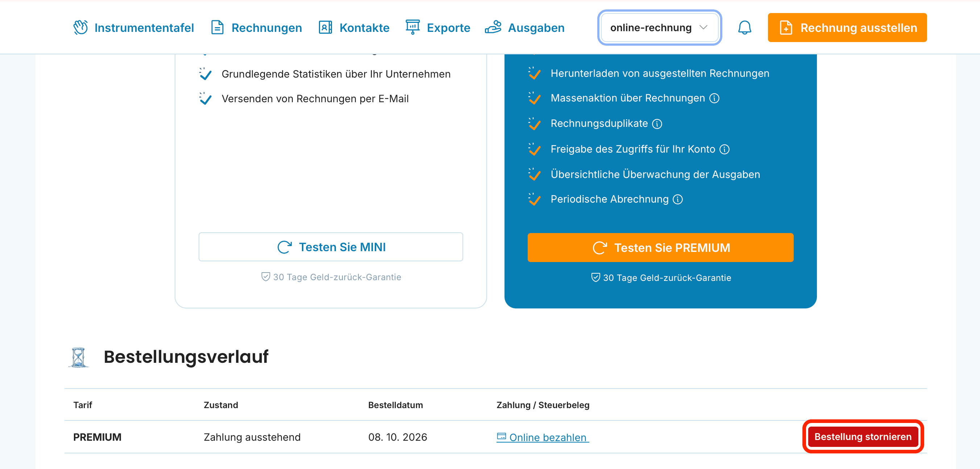
Task: Click the Instrumententafel waving hand icon
Action: 81,28
